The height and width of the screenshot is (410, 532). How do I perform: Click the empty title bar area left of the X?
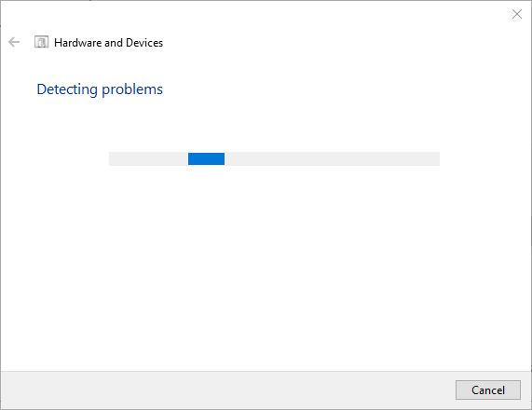coord(254,14)
